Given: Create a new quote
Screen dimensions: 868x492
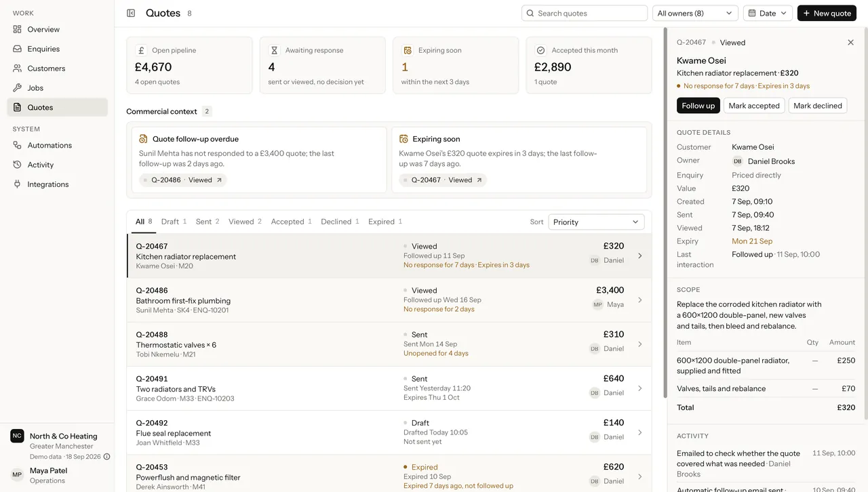Looking at the screenshot, I should [x=827, y=13].
